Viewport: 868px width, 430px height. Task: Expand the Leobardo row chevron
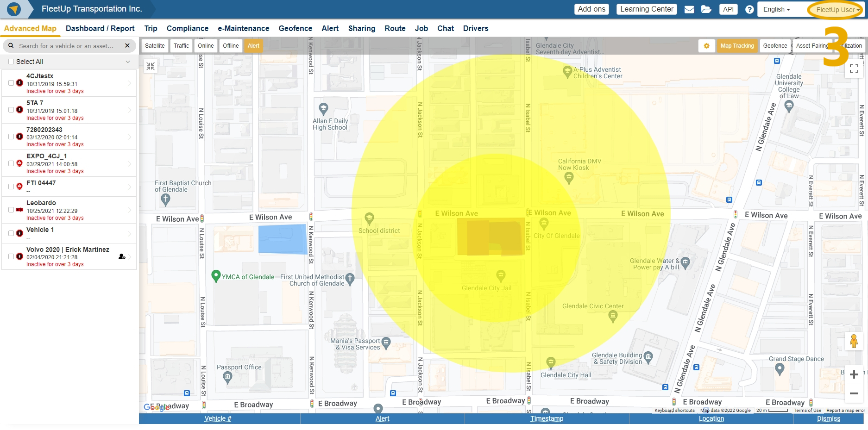coord(129,210)
